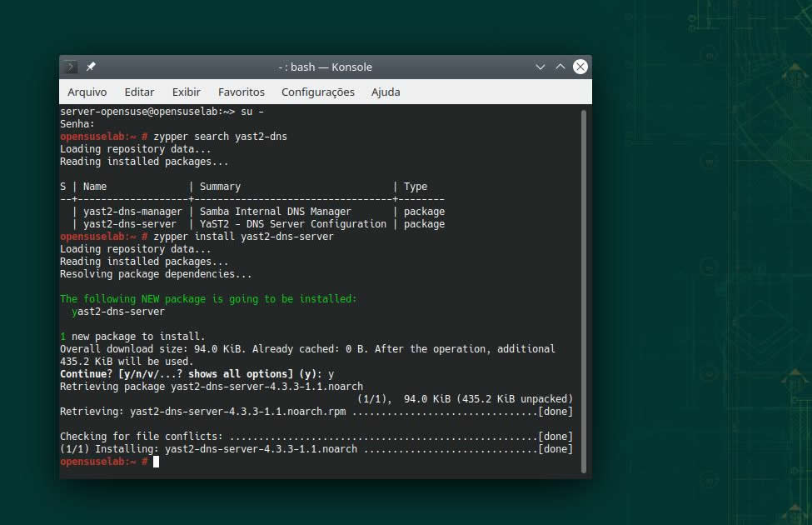Screen dimensions: 812x525
Task: Click the Konsole terminal icon in title bar
Action: pos(72,67)
